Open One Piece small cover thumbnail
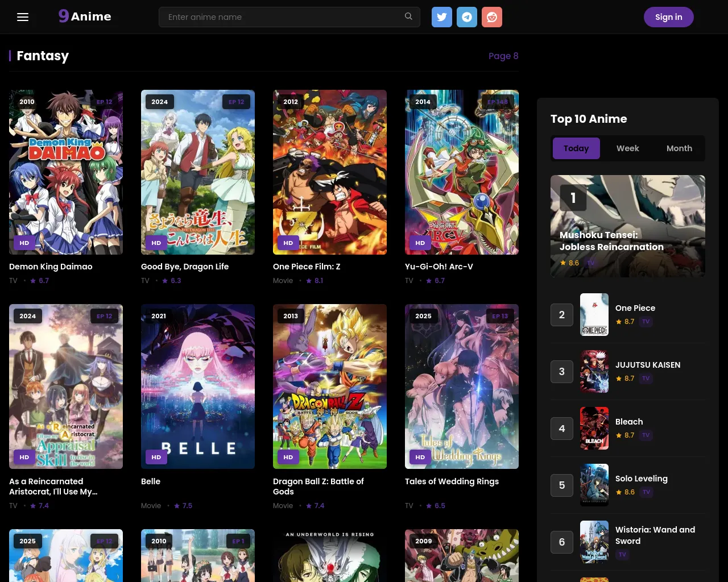 pyautogui.click(x=594, y=315)
